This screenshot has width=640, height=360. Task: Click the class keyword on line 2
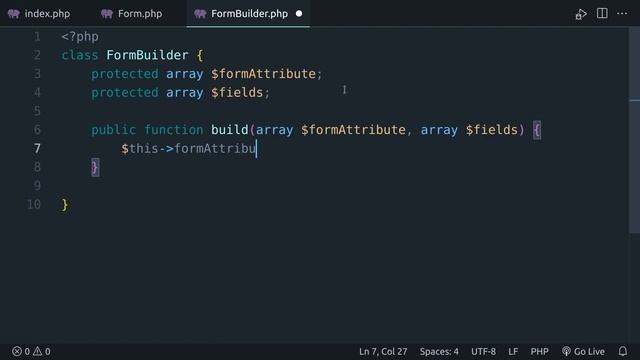(x=80, y=55)
